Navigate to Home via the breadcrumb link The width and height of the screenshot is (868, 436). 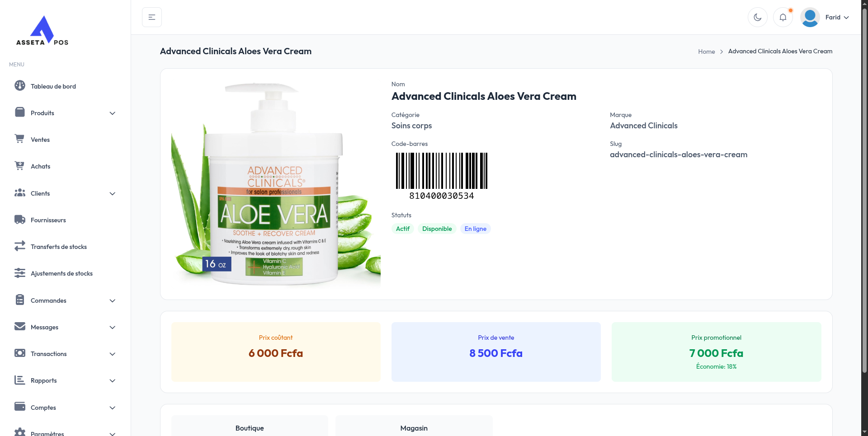706,51
